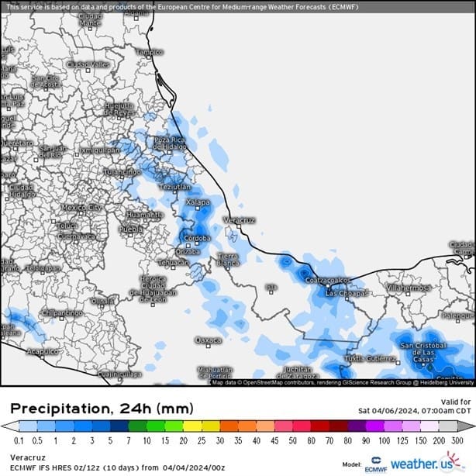Select the lightest blue 0.1–0.5 legend swatch
Viewport: 476px width, 476px height.
tap(28, 426)
